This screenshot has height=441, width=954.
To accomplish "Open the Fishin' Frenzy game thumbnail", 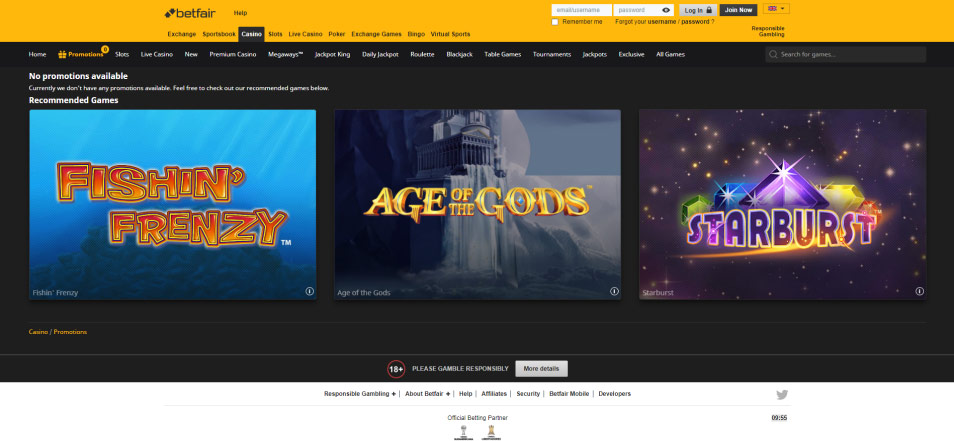I will [x=173, y=204].
